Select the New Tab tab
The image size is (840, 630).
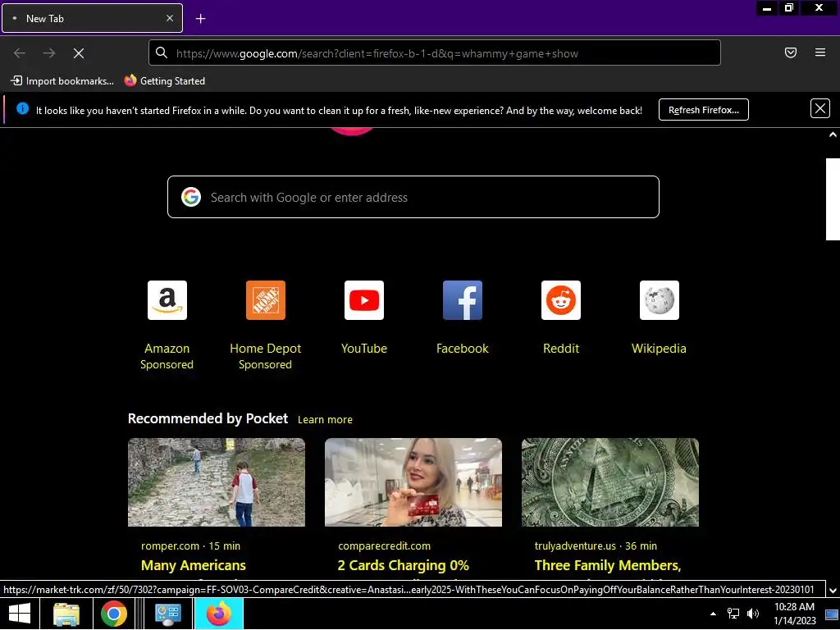point(92,18)
